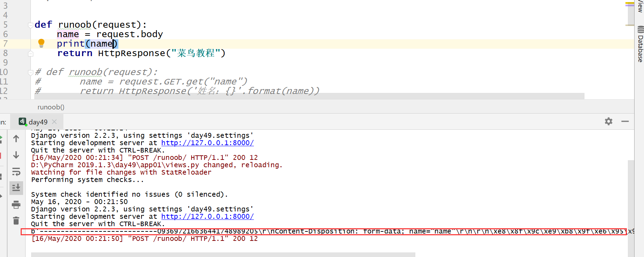This screenshot has height=257, width=644.
Task: Open Run panel settings gear
Action: click(609, 121)
